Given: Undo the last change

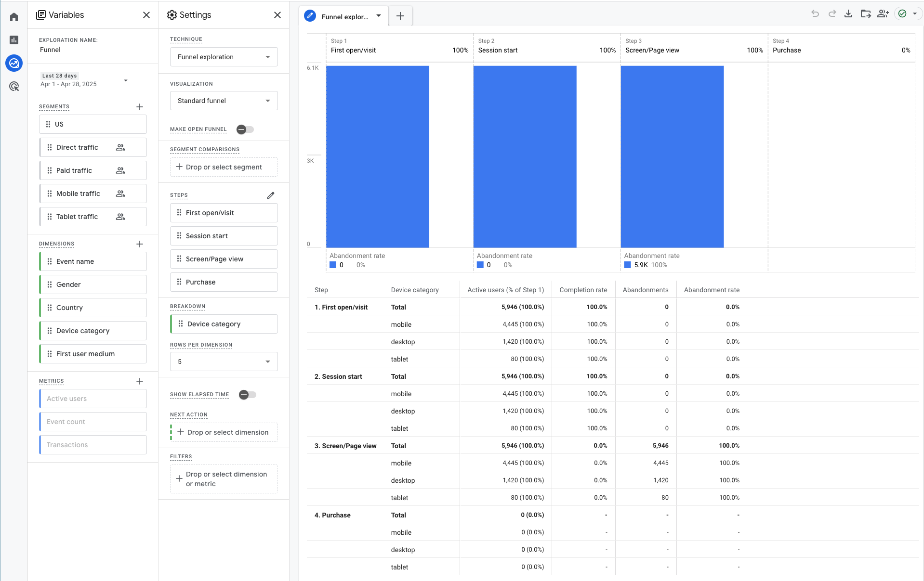Looking at the screenshot, I should tap(815, 13).
